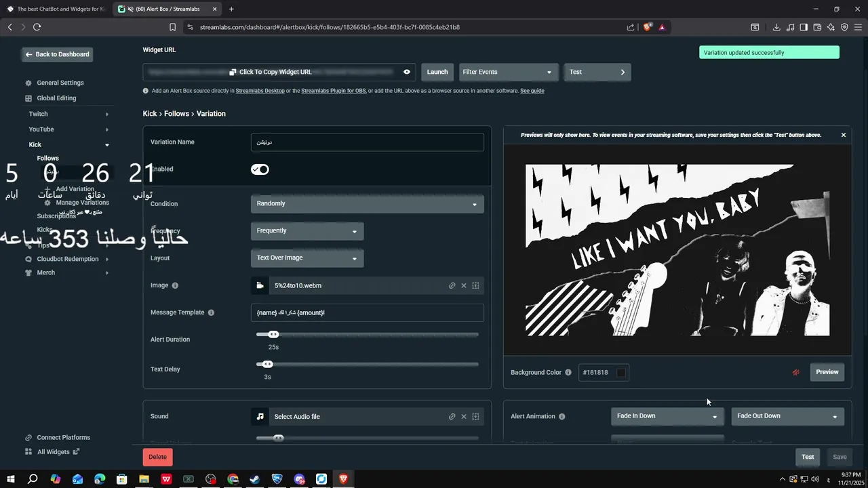Screen dimensions: 868x488
Task: Open the Streamlabs Desktop link
Action: (260, 91)
